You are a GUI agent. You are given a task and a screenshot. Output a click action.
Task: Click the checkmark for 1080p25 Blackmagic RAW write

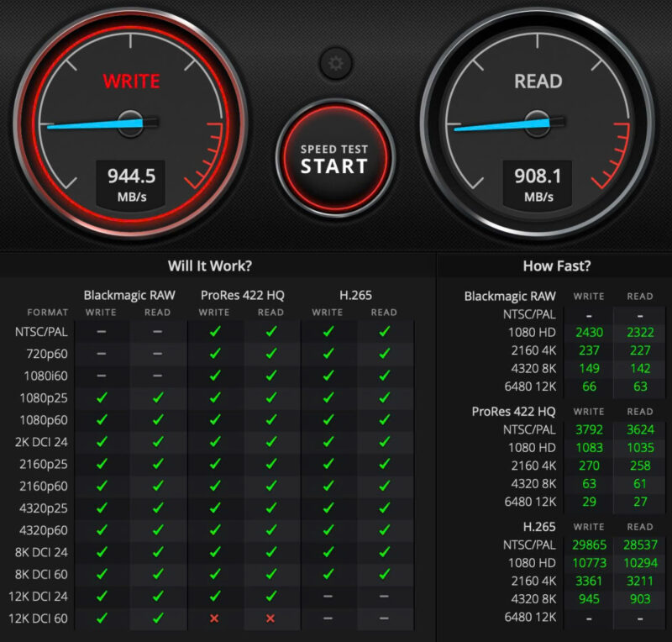pos(102,397)
